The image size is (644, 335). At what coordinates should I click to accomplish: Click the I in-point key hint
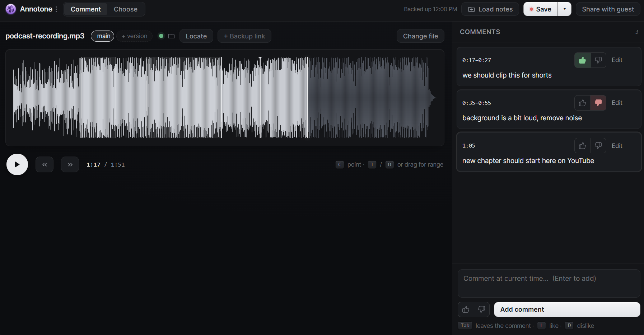tap(372, 164)
